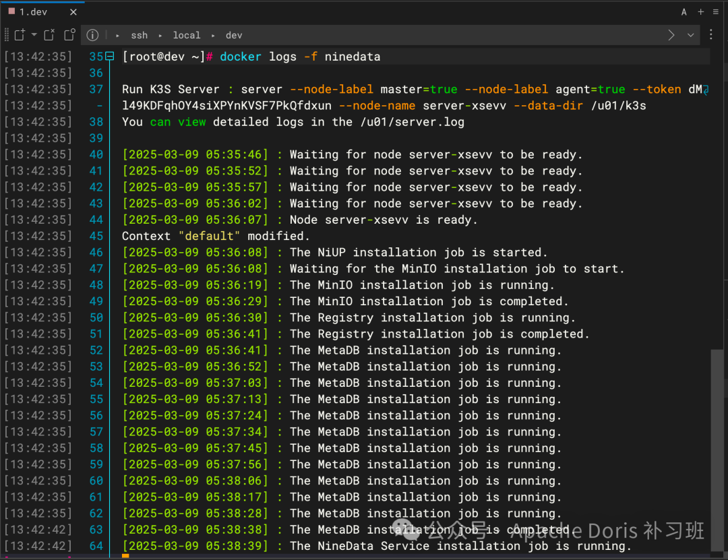This screenshot has height=560, width=728.
Task: Add a new tab with plus icon
Action: coord(700,12)
